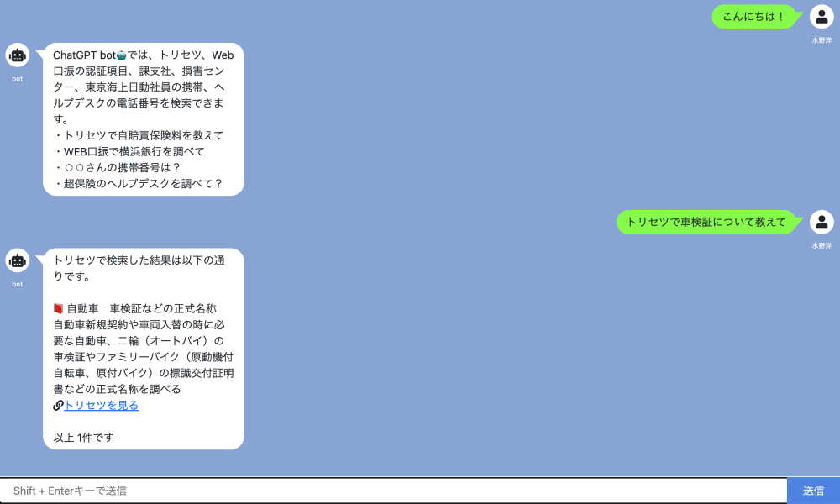This screenshot has height=504, width=840.
Task: Click the 水野洋 name under the top user avatar
Action: coord(821,39)
